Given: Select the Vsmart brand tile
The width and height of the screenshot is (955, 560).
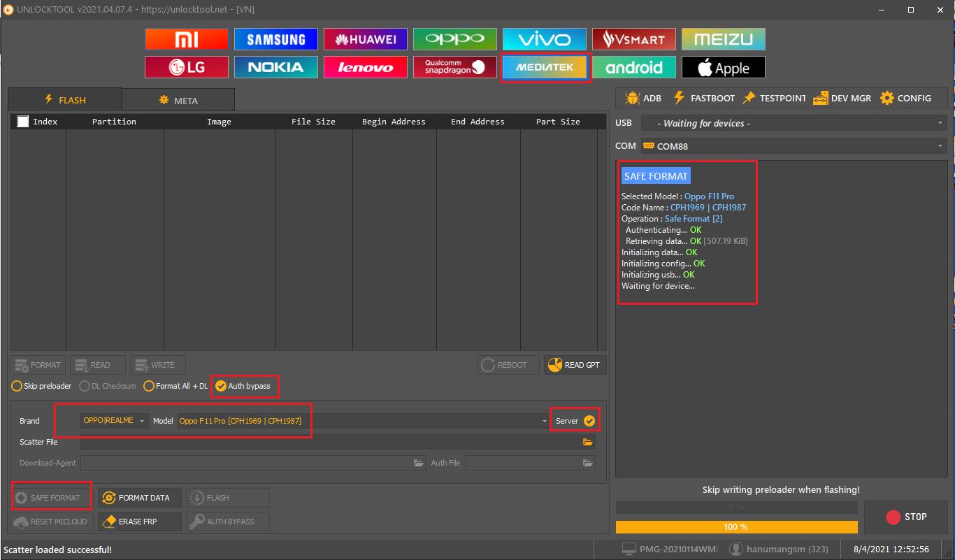Looking at the screenshot, I should (x=634, y=39).
